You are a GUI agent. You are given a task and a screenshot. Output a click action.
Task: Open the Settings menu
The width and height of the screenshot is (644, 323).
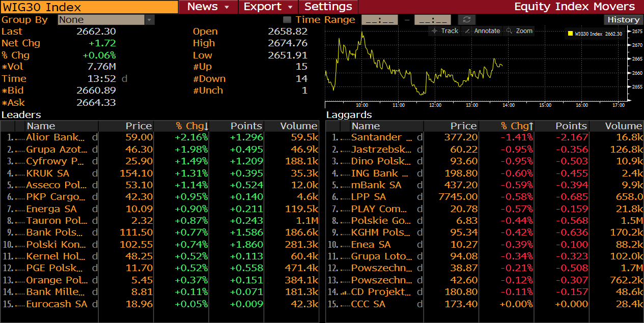pyautogui.click(x=328, y=7)
